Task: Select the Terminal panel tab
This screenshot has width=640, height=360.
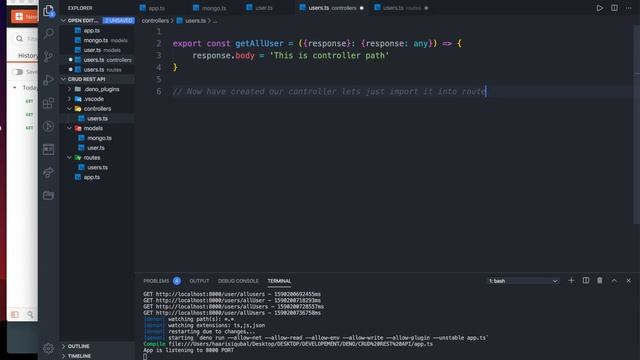Action: [279, 281]
